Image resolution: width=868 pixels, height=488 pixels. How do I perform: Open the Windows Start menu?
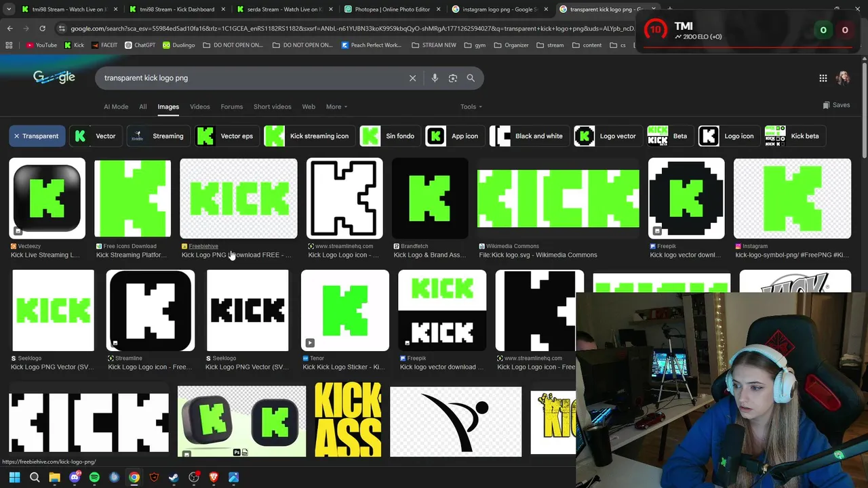tap(14, 477)
